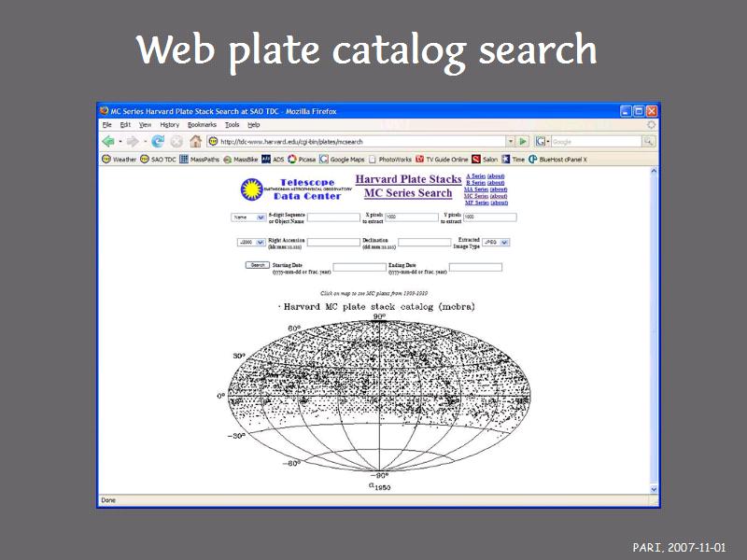Go to the Home page icon
This screenshot has width=747, height=560.
[x=195, y=142]
